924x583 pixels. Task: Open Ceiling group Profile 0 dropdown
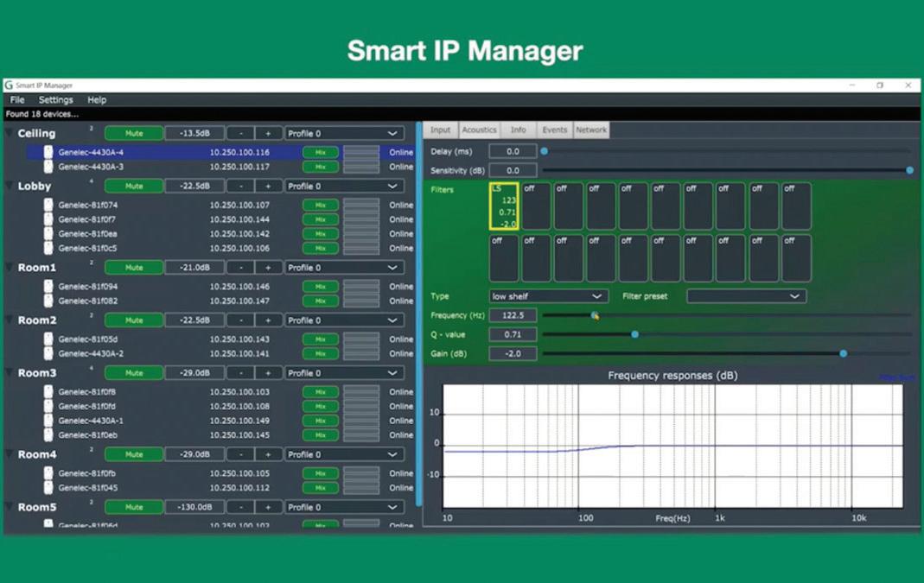345,134
